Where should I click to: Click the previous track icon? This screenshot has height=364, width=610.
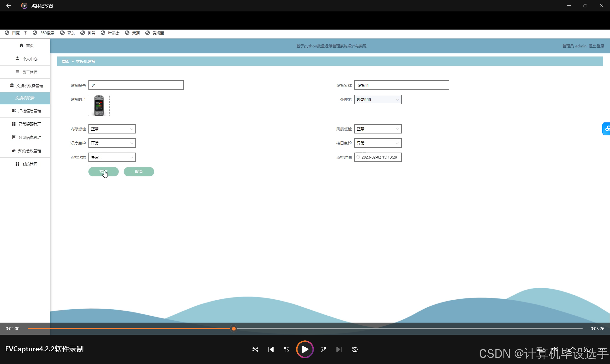coord(271,349)
